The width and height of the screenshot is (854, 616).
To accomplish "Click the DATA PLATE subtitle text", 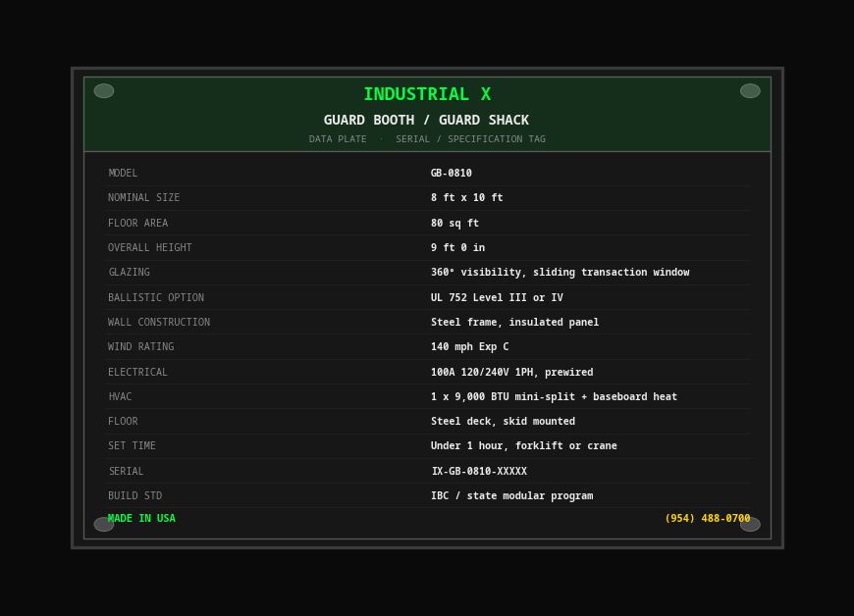I will coord(338,138).
